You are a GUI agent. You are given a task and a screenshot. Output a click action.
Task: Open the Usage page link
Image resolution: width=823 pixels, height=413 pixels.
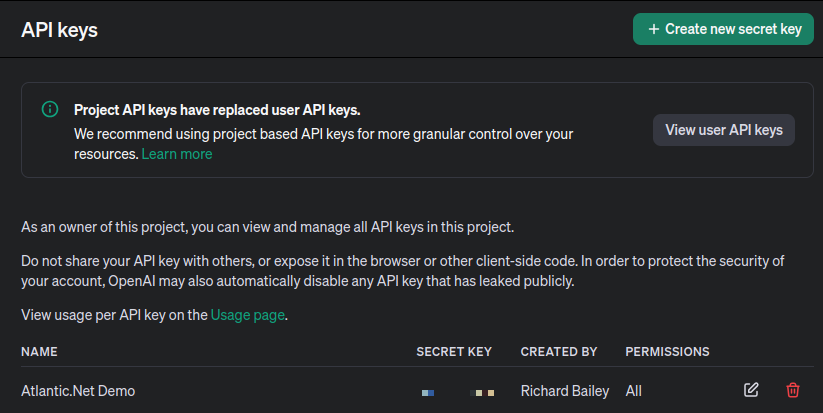point(248,315)
